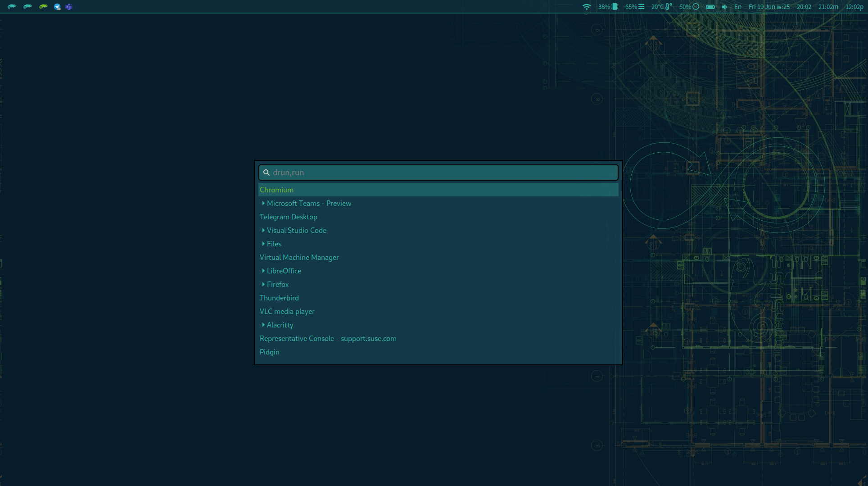Image resolution: width=868 pixels, height=486 pixels.
Task: Expand the Microsoft Teams - Preview entry arrow
Action: click(263, 204)
